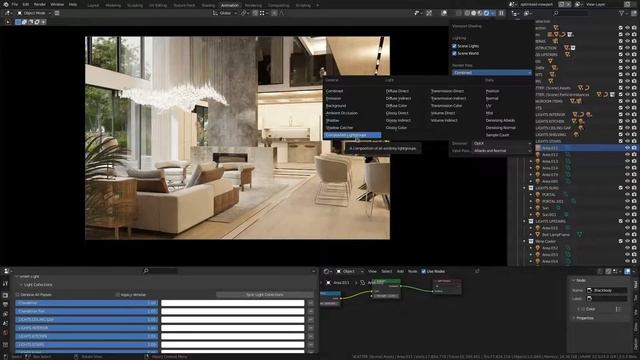Toggle Use Nodes checkbox
Viewport: 640px width, 360px height.
pos(423,271)
